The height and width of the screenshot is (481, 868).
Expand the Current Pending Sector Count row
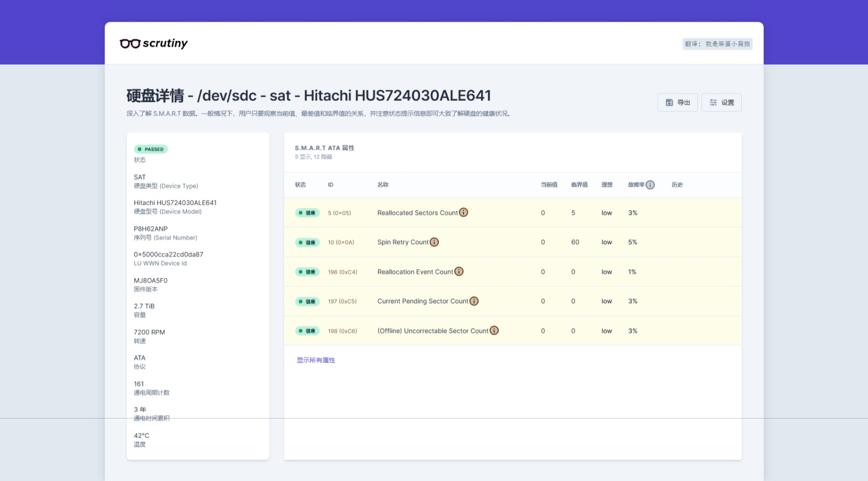422,301
